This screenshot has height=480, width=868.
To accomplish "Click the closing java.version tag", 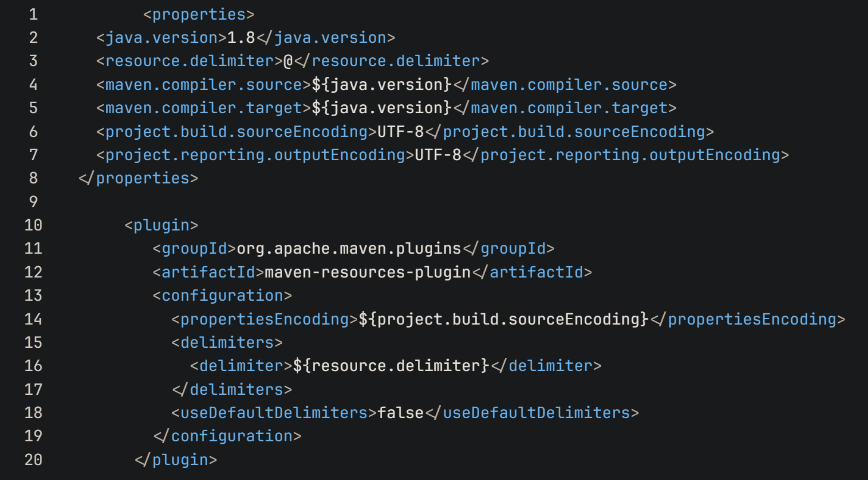I will [326, 38].
